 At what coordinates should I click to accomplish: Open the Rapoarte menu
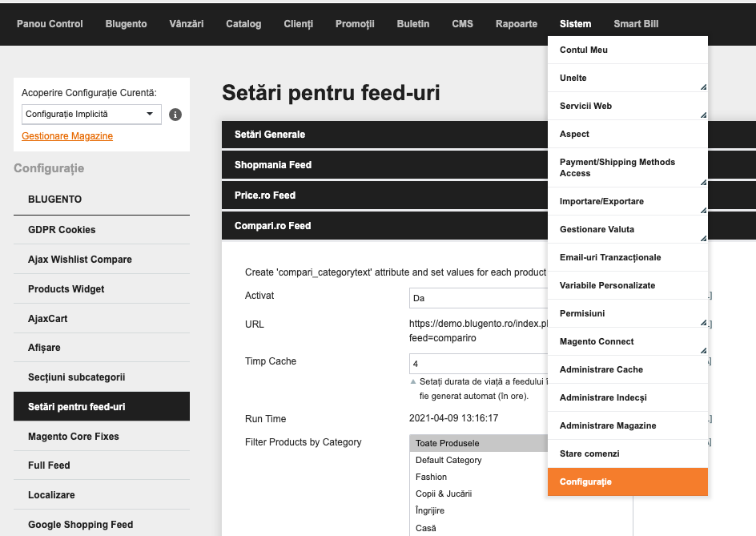(x=517, y=24)
